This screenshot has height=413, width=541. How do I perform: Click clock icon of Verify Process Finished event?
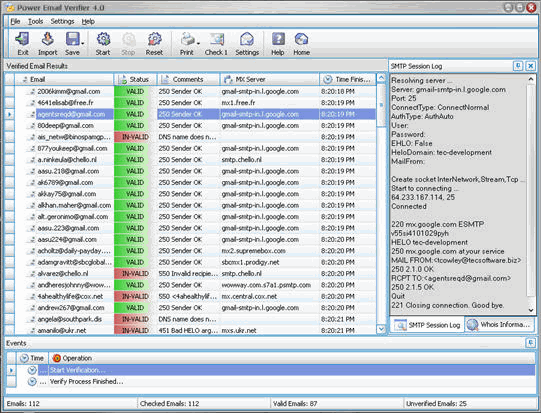pos(32,381)
